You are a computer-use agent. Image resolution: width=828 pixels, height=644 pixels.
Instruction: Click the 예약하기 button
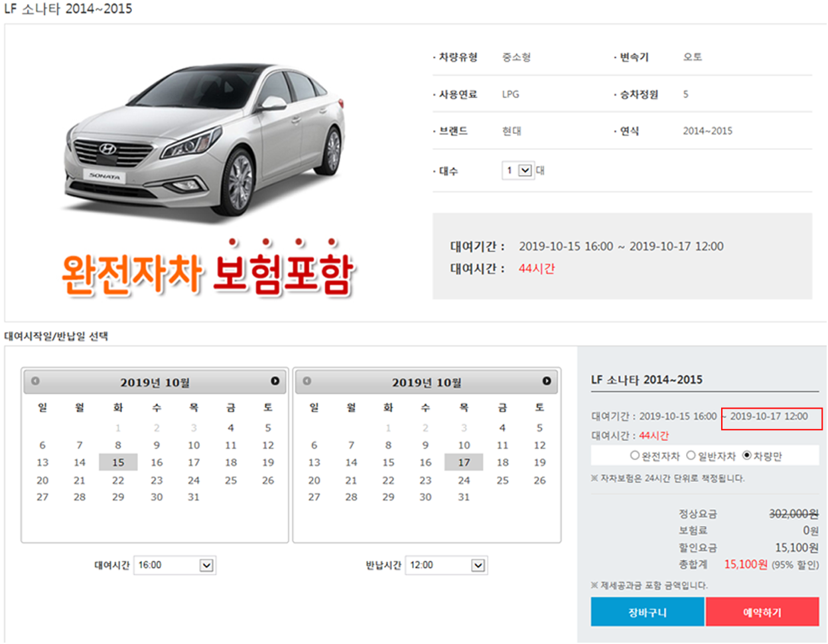coord(762,612)
